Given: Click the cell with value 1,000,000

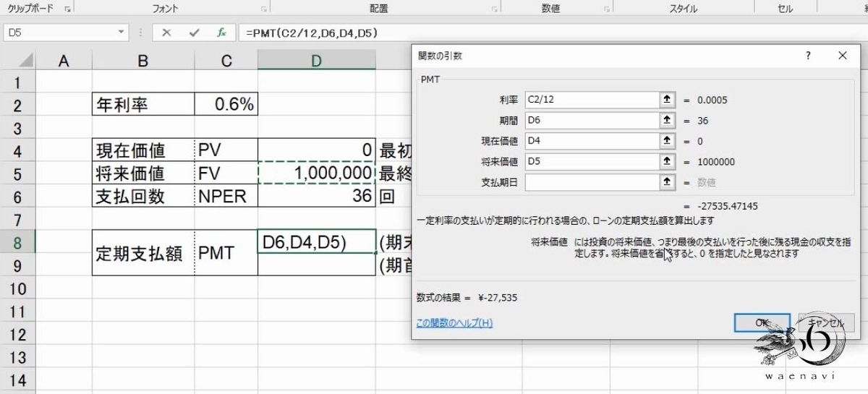Looking at the screenshot, I should tap(317, 174).
